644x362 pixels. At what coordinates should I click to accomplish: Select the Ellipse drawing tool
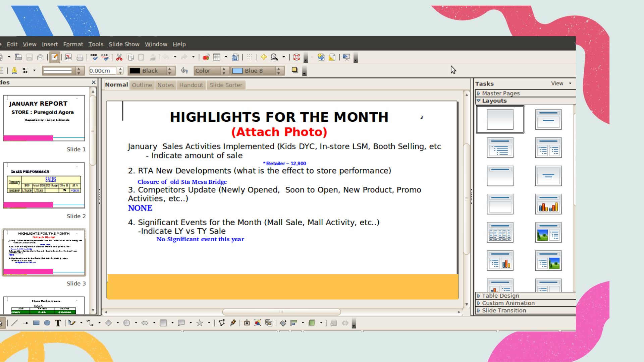coord(47,323)
